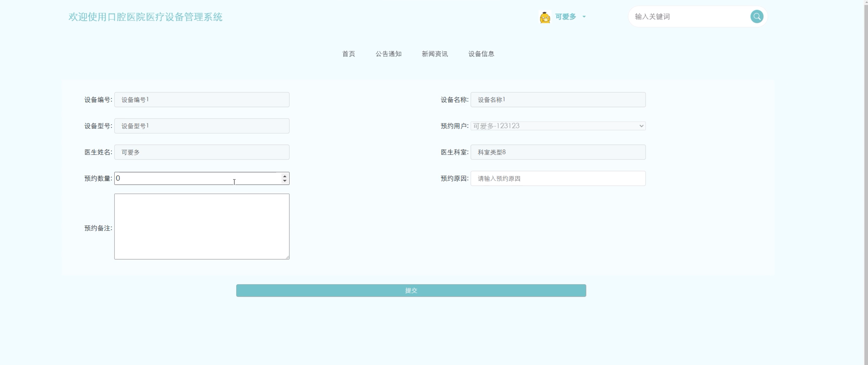The image size is (868, 365).
Task: Click the 预约用户 label
Action: click(455, 126)
